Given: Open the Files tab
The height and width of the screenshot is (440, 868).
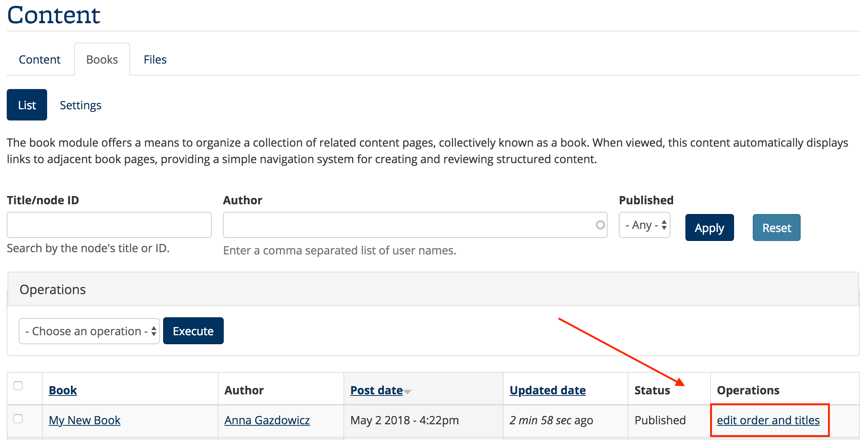Looking at the screenshot, I should [155, 59].
